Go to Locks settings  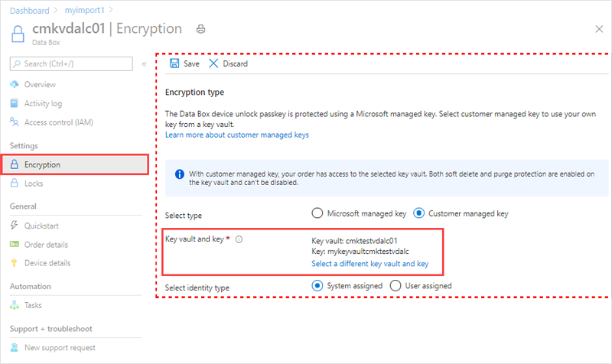click(x=34, y=184)
